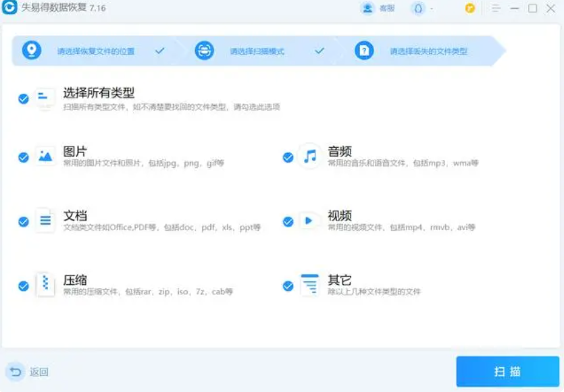
Task: Click the 文档 document type icon
Action: 45,221
